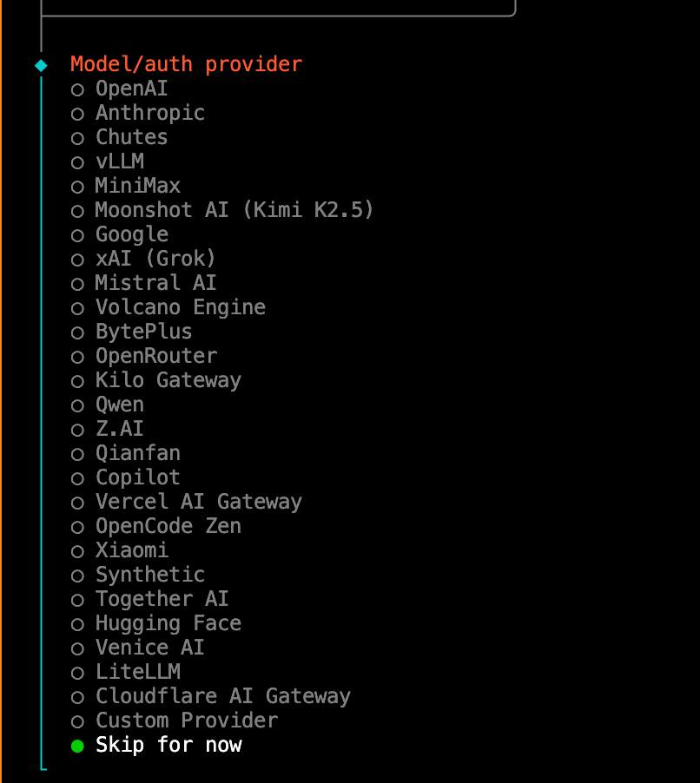This screenshot has width=700, height=783.
Task: Select the xAI (Grok) option
Action: [155, 259]
